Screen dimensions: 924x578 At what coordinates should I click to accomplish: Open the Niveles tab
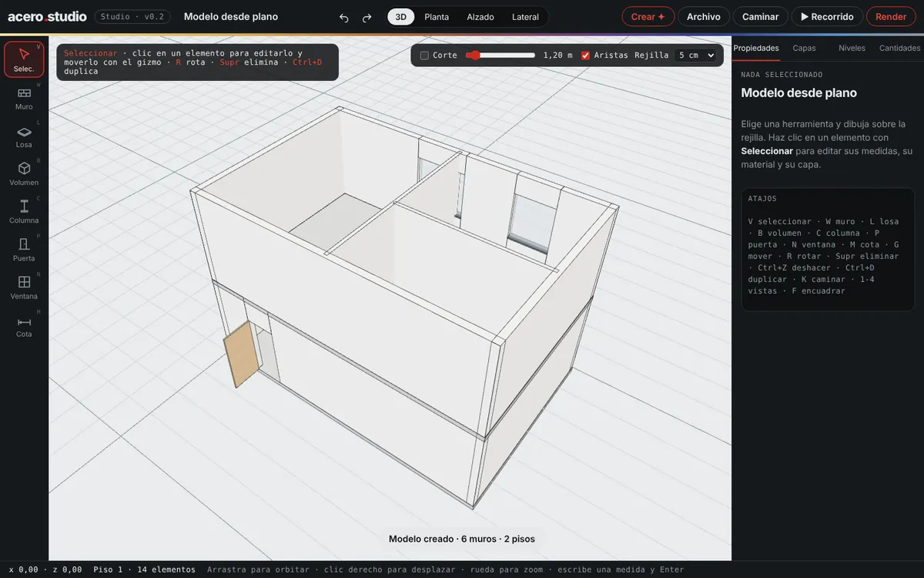pos(852,48)
